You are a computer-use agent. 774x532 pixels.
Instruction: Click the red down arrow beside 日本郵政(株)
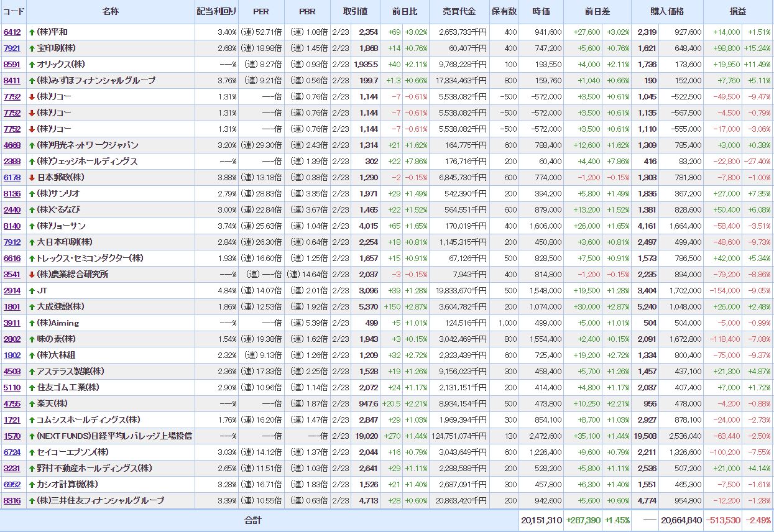(x=32, y=178)
